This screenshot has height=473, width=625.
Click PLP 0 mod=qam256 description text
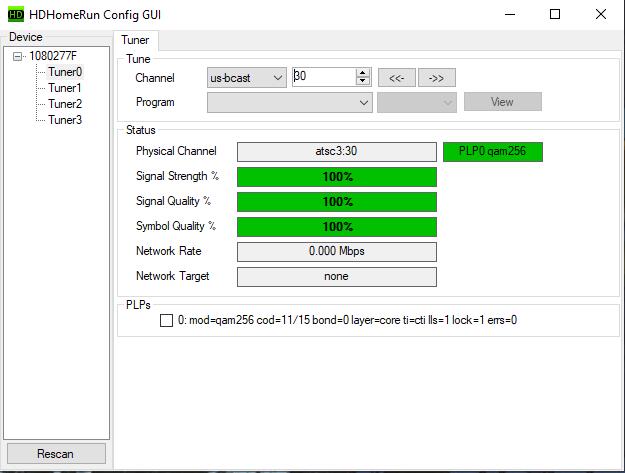tap(347, 320)
